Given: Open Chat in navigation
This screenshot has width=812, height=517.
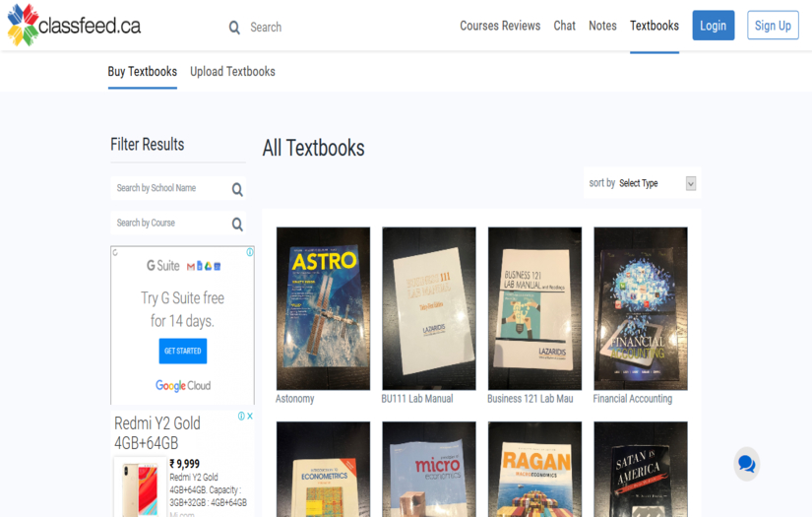Looking at the screenshot, I should 564,26.
